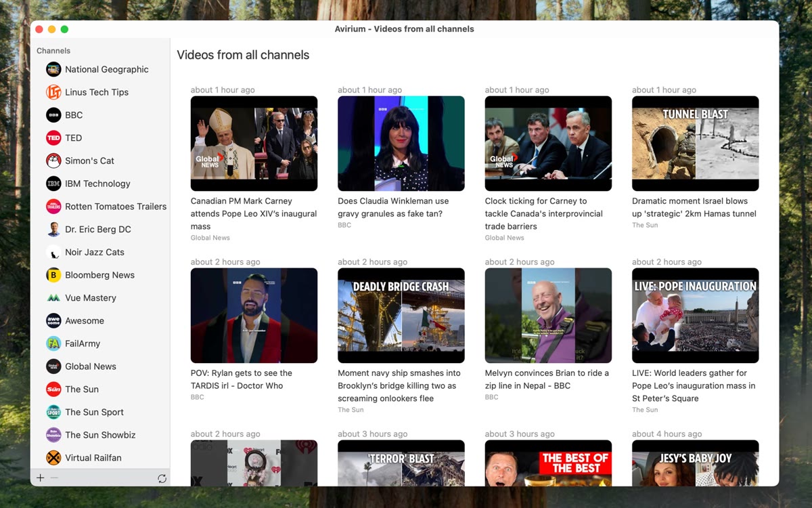The image size is (812, 508).
Task: Click the 'Channels' sidebar header
Action: coord(53,51)
